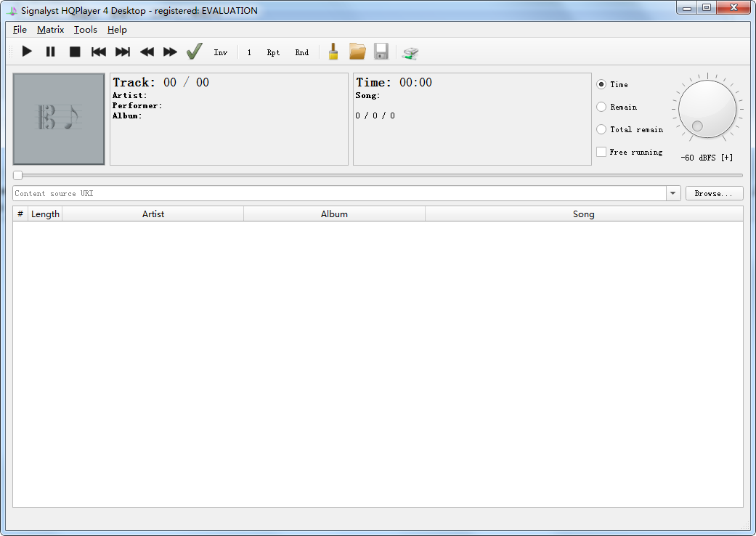Image resolution: width=756 pixels, height=536 pixels.
Task: Click the green checkmark toolbar icon
Action: point(195,52)
